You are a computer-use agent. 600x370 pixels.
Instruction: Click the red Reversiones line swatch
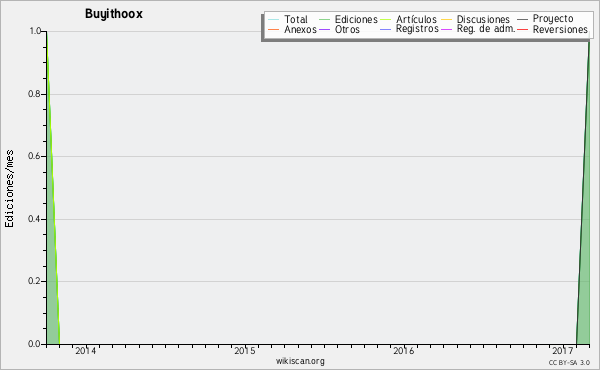click(522, 29)
